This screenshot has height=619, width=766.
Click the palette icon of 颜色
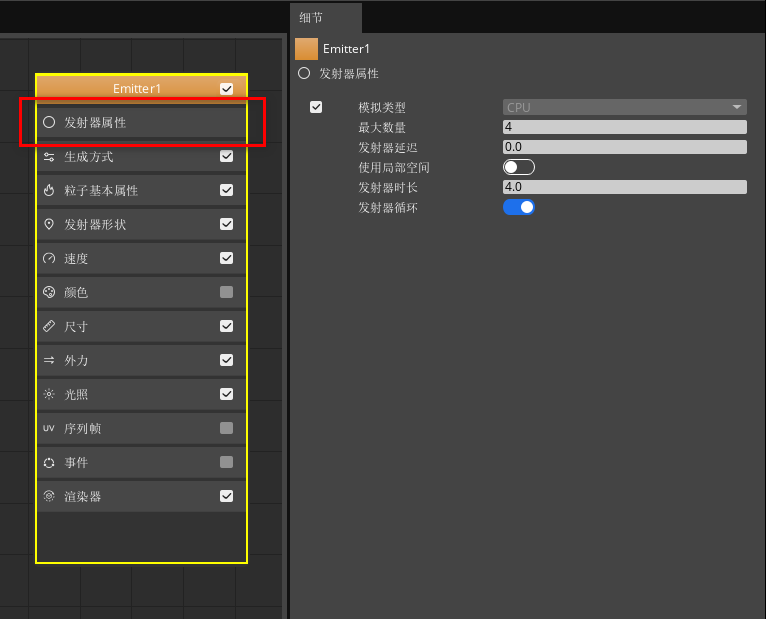tap(49, 292)
